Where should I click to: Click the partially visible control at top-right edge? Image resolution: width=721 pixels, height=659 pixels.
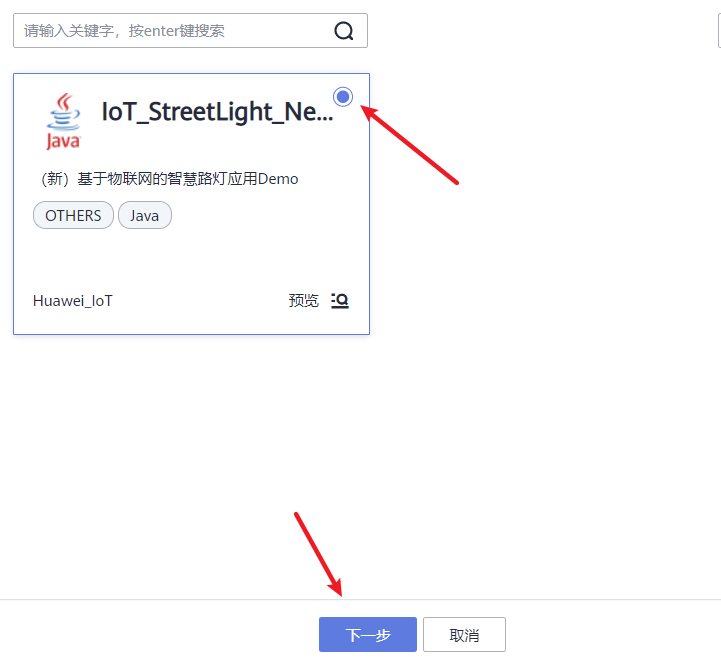click(x=719, y=31)
